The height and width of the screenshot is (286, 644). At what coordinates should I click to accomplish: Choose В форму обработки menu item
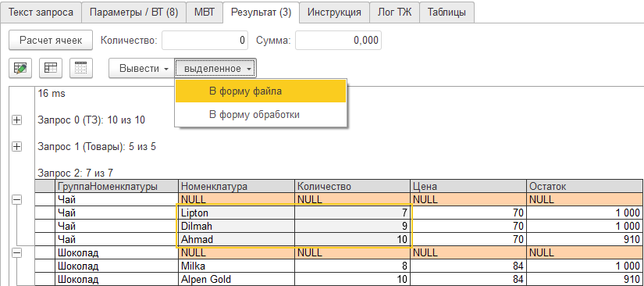click(x=261, y=114)
